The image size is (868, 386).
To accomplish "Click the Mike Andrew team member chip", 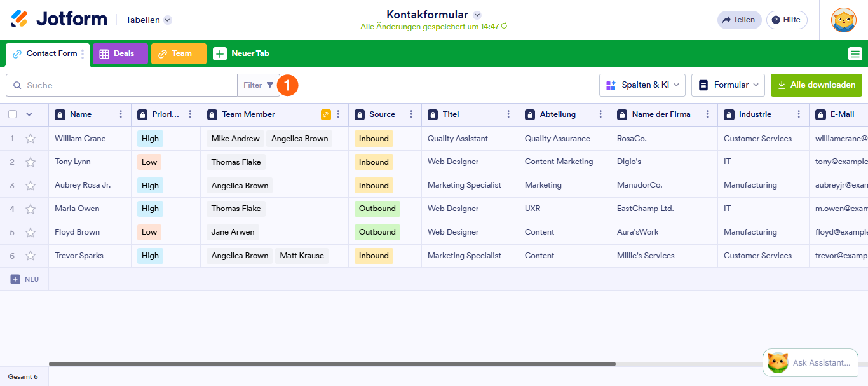I will [235, 139].
